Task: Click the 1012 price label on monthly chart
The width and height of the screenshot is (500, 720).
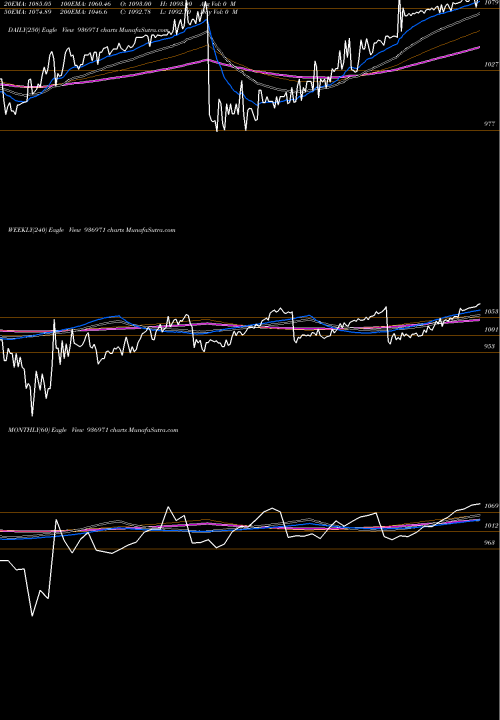Action: click(491, 525)
